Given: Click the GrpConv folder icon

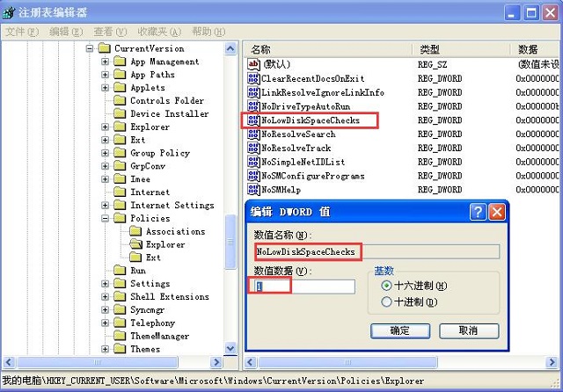Looking at the screenshot, I should pyautogui.click(x=120, y=166).
